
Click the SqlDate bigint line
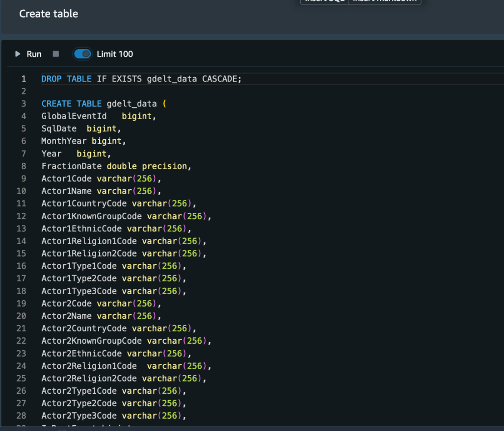81,129
